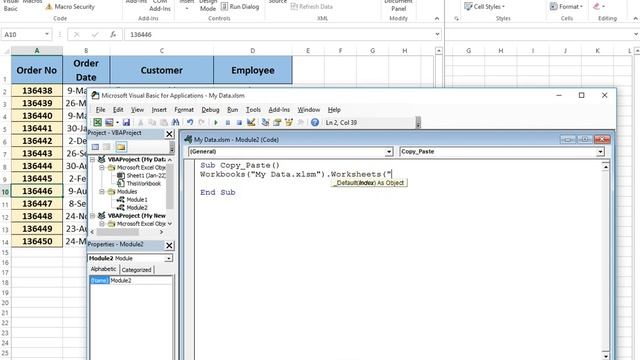
Task: Click the greyed Toolbox icon
Action: [300, 122]
